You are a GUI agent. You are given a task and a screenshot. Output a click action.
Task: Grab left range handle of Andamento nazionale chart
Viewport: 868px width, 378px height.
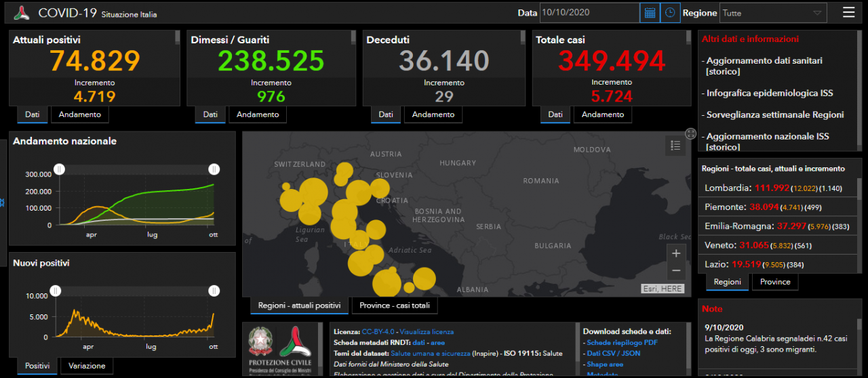[59, 169]
